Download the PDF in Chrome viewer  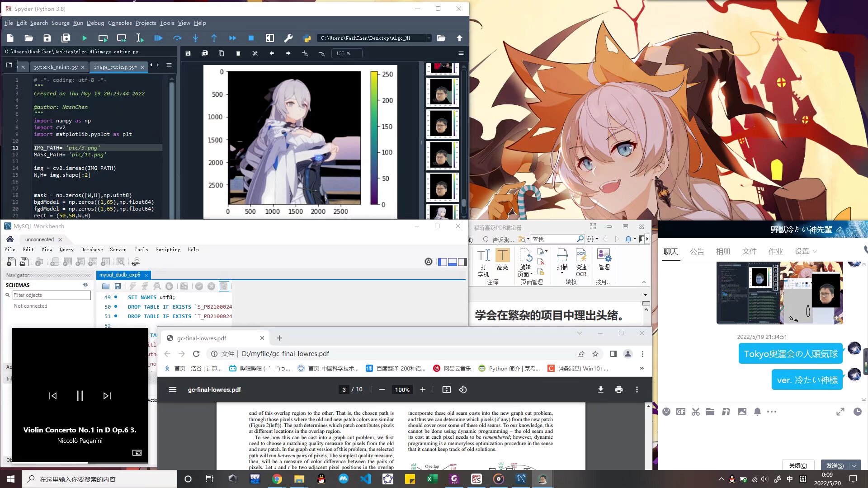click(x=601, y=389)
